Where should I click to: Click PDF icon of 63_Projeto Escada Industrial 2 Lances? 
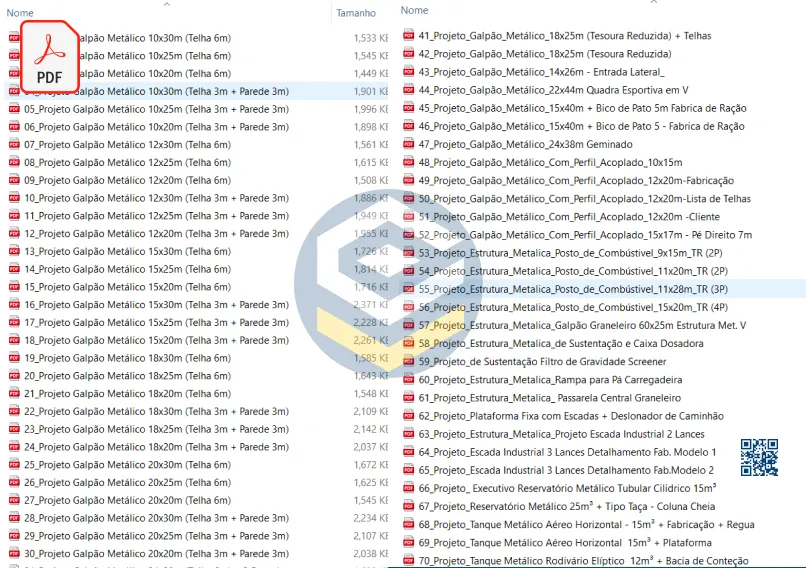408,434
